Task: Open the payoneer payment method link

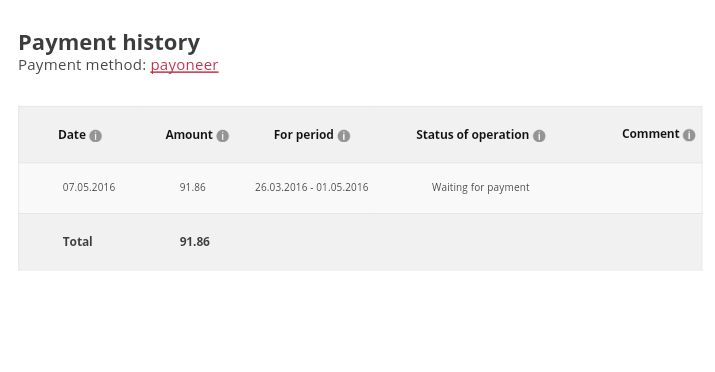Action: [184, 65]
